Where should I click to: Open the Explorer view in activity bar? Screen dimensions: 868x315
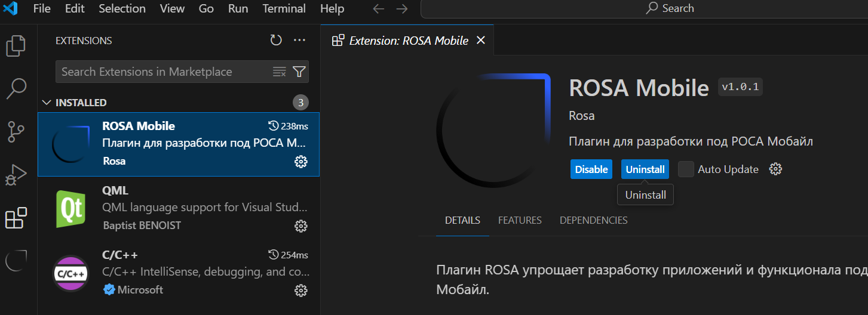[x=16, y=46]
